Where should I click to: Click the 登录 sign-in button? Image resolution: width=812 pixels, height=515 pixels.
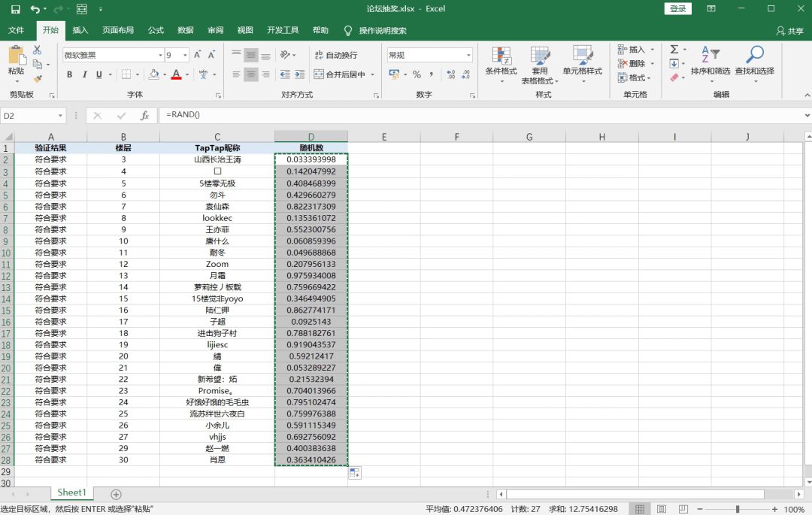pos(678,9)
